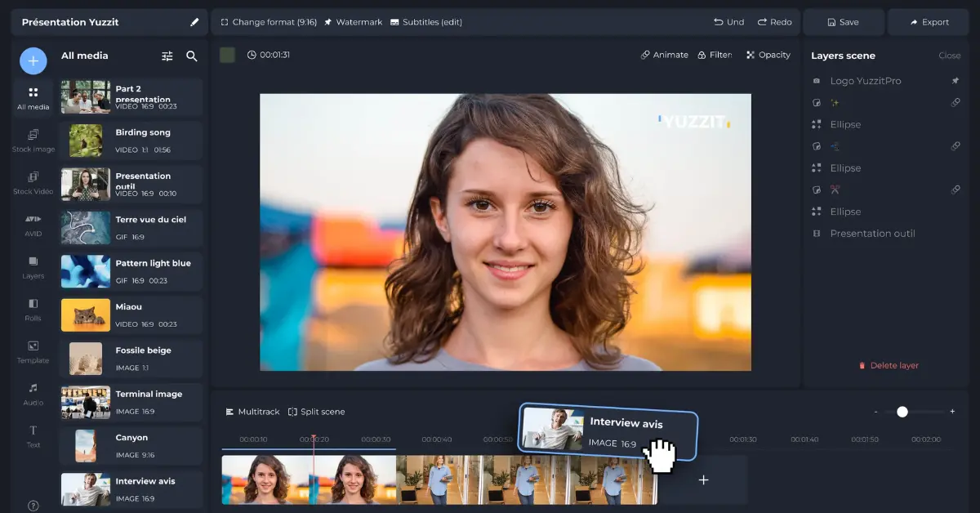Click the red playhead marker
The image size is (980, 513).
(314, 470)
